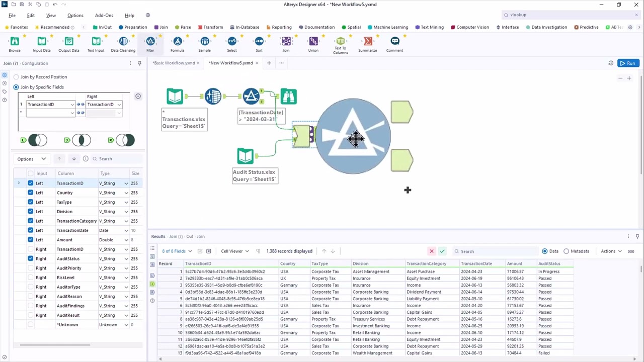
Task: Select the Data Cleansing tool
Action: (123, 44)
